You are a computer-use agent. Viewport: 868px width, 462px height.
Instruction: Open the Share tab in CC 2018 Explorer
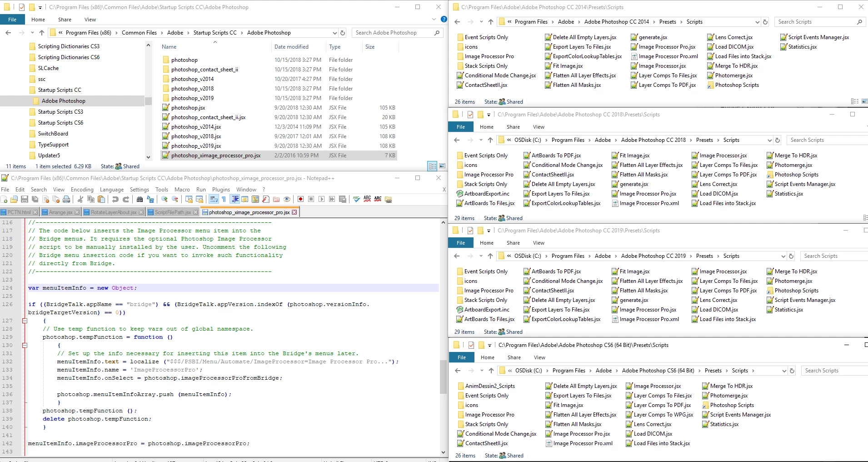tap(513, 127)
